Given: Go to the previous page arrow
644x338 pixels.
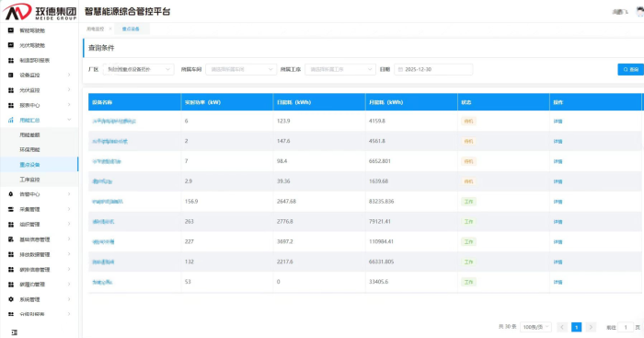Looking at the screenshot, I should coord(562,327).
